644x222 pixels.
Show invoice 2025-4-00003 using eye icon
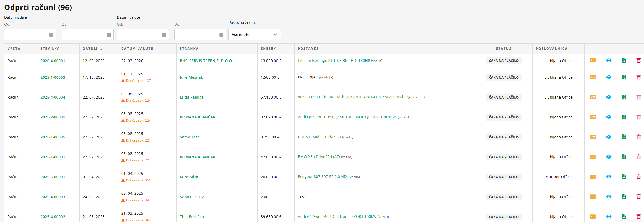point(609,197)
